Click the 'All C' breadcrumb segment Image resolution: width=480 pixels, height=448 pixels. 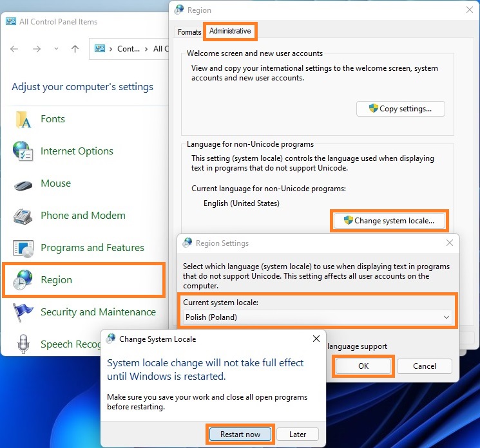pyautogui.click(x=160, y=49)
